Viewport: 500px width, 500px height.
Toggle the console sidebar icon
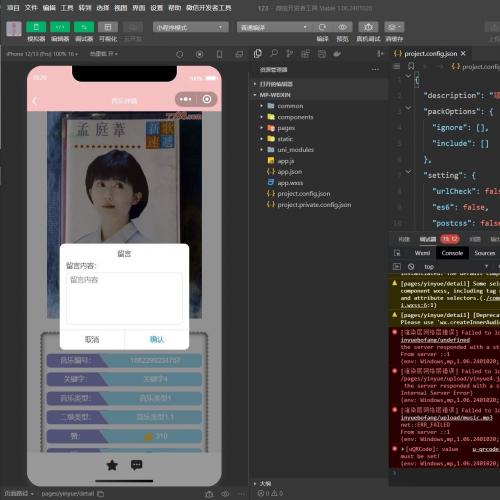(x=397, y=267)
